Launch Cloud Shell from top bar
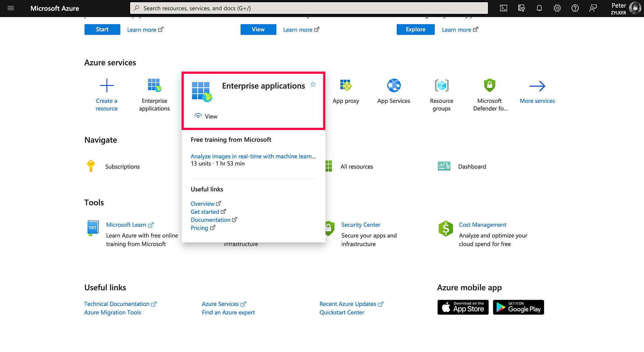Image resolution: width=644 pixels, height=352 pixels. (x=504, y=8)
